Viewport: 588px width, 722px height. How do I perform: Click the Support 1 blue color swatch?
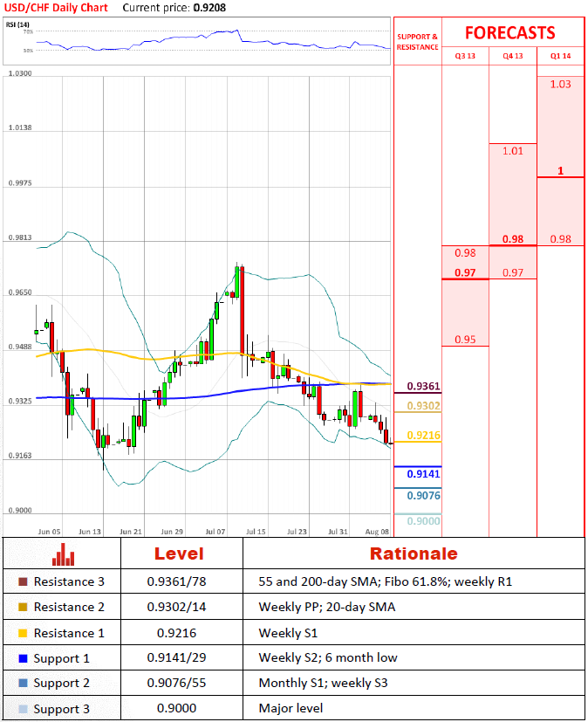click(x=23, y=658)
